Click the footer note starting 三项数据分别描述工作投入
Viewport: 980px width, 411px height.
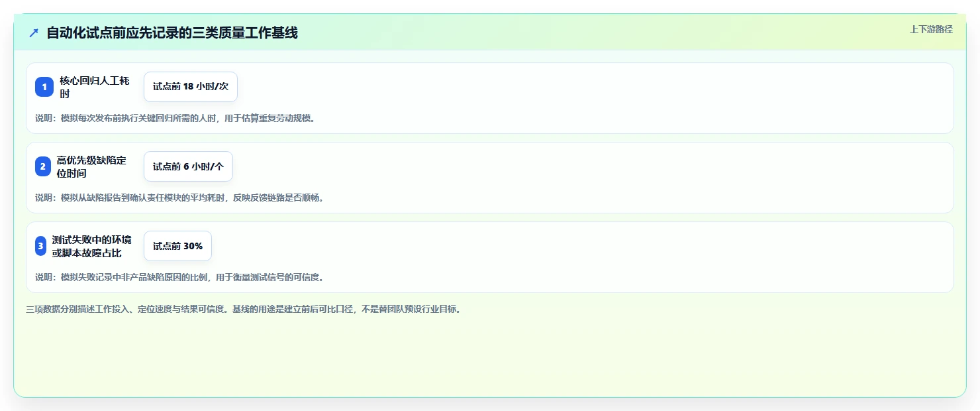click(243, 309)
